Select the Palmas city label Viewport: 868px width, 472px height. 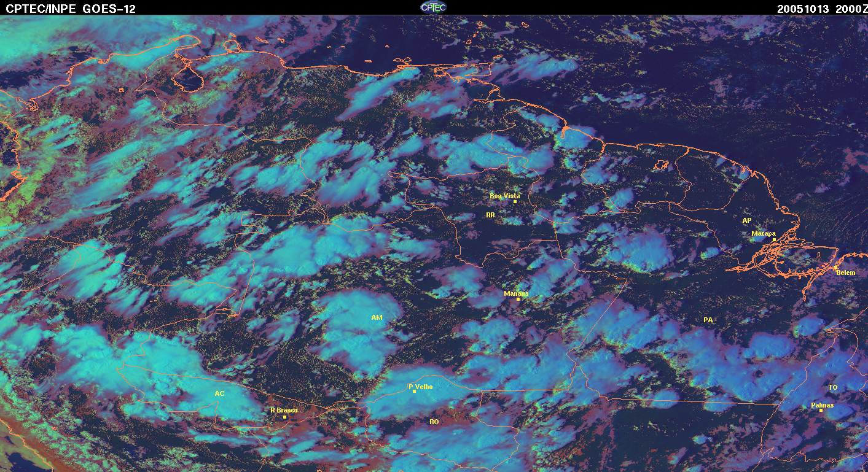pyautogui.click(x=822, y=405)
